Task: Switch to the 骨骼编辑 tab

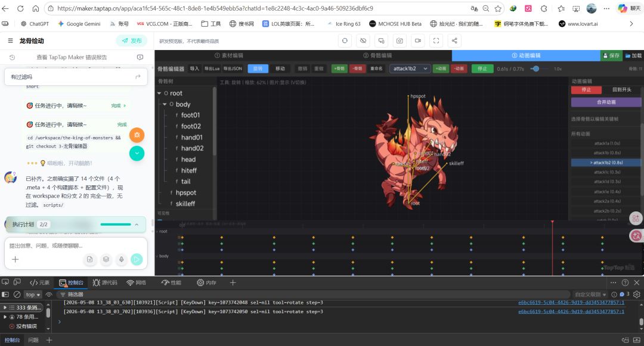Action: tap(377, 55)
